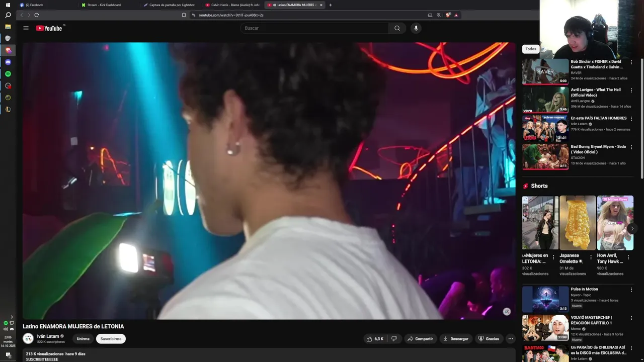Click the Buscar search field
644x362 pixels.
(x=314, y=28)
